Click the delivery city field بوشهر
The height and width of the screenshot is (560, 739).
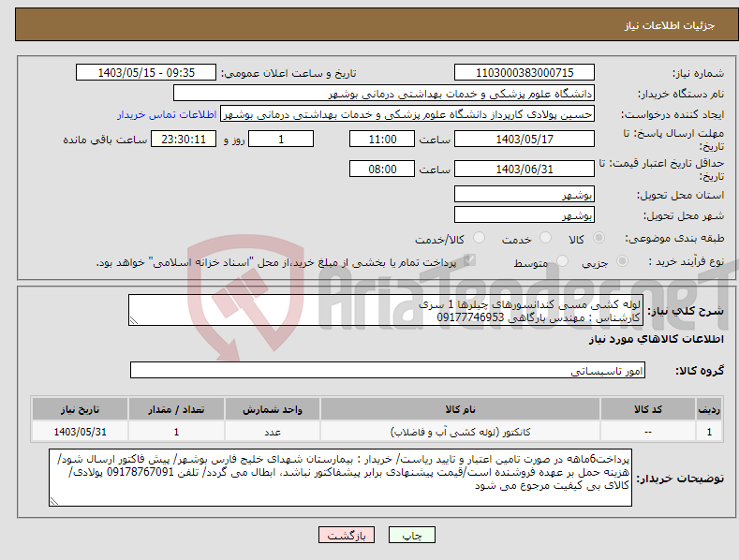pyautogui.click(x=525, y=215)
